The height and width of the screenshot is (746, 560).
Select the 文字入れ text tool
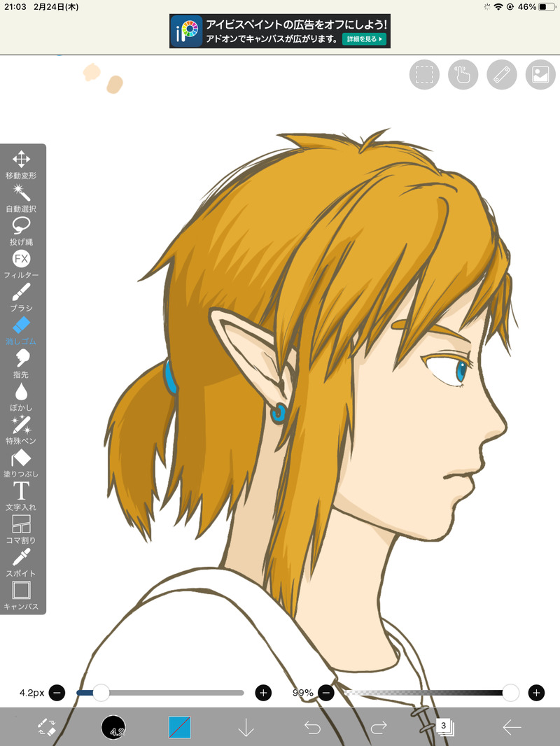(x=21, y=496)
